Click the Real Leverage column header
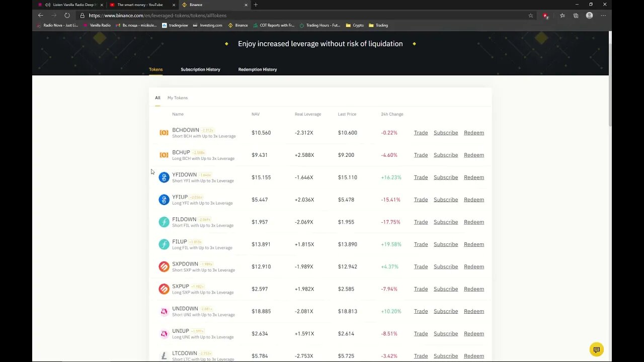 coord(308,114)
